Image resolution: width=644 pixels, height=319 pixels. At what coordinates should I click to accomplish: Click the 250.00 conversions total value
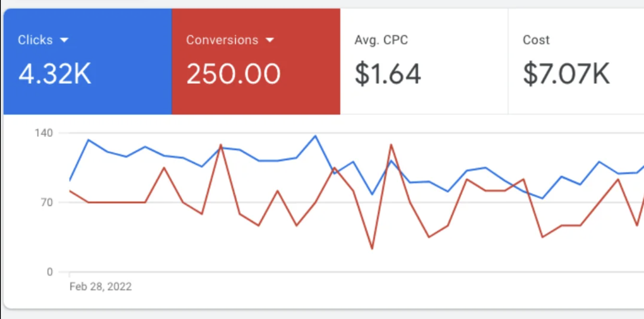[x=233, y=74]
